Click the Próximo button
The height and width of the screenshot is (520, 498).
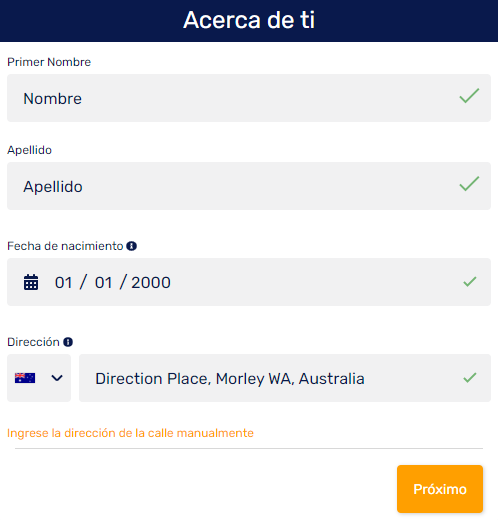pos(440,489)
